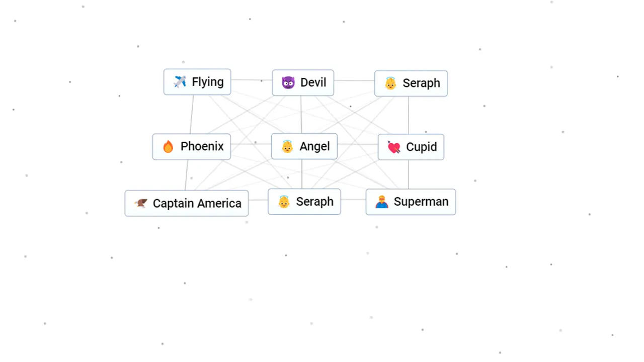Pick the Cupid element label

[422, 147]
